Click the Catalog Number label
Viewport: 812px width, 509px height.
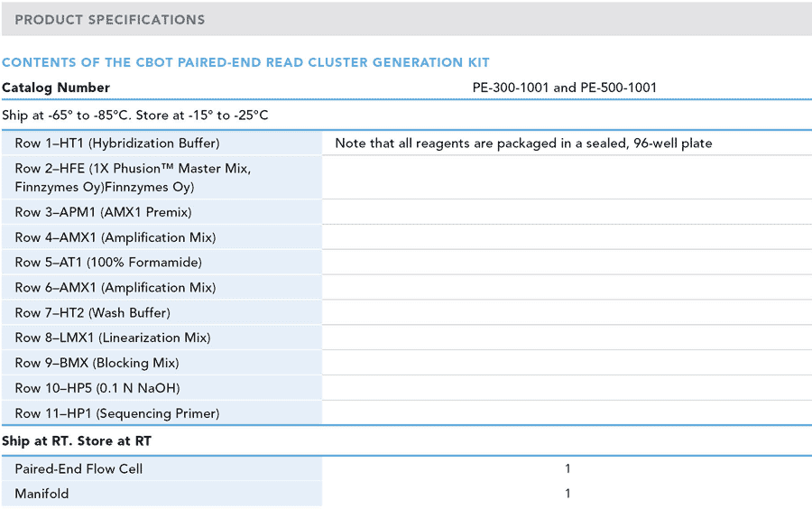coord(56,88)
